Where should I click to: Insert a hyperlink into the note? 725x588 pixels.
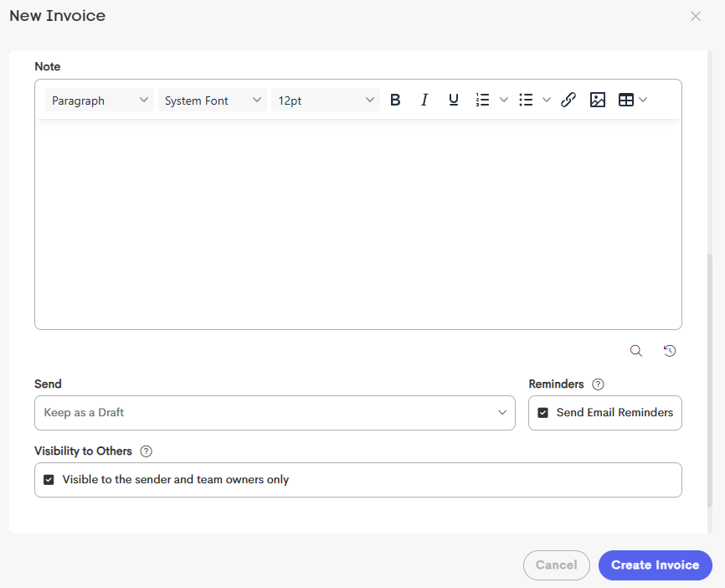(x=568, y=100)
